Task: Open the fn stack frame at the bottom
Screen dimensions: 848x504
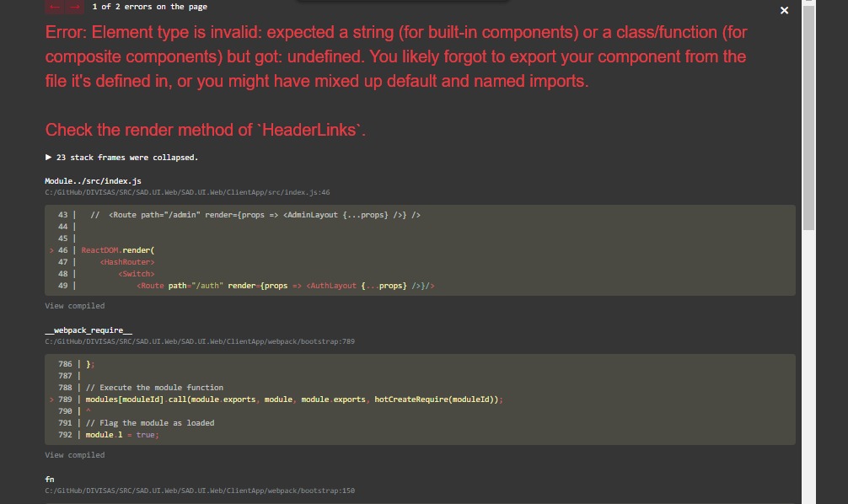Action: pyautogui.click(x=49, y=479)
